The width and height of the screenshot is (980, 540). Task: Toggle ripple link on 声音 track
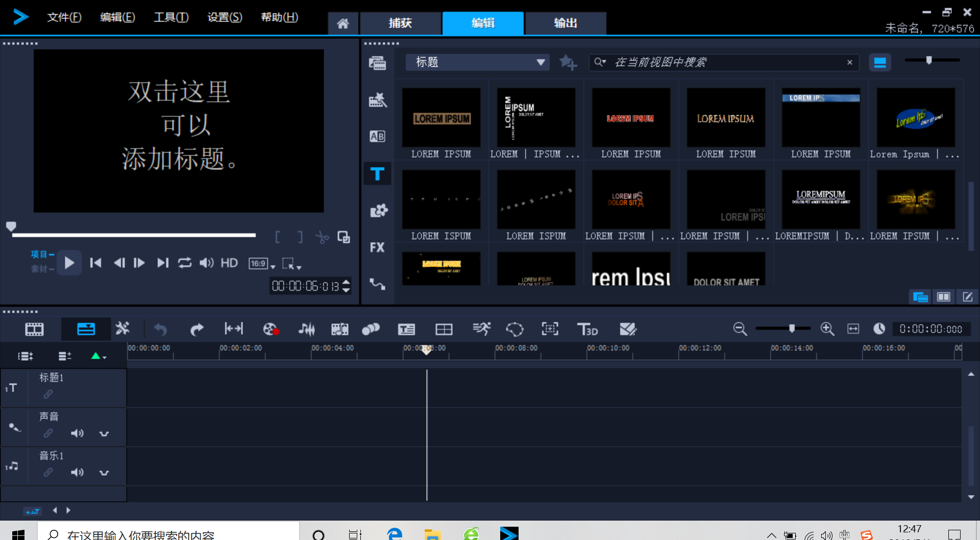click(48, 433)
